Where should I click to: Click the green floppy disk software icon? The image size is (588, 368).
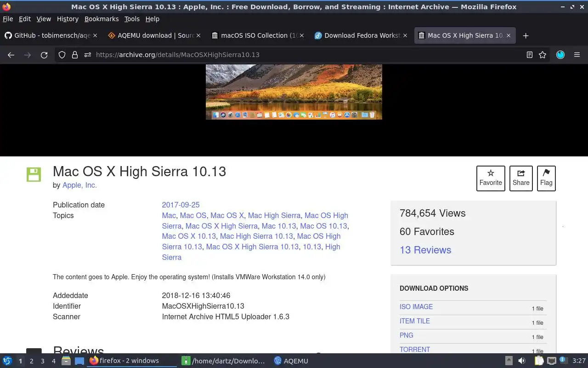34,175
